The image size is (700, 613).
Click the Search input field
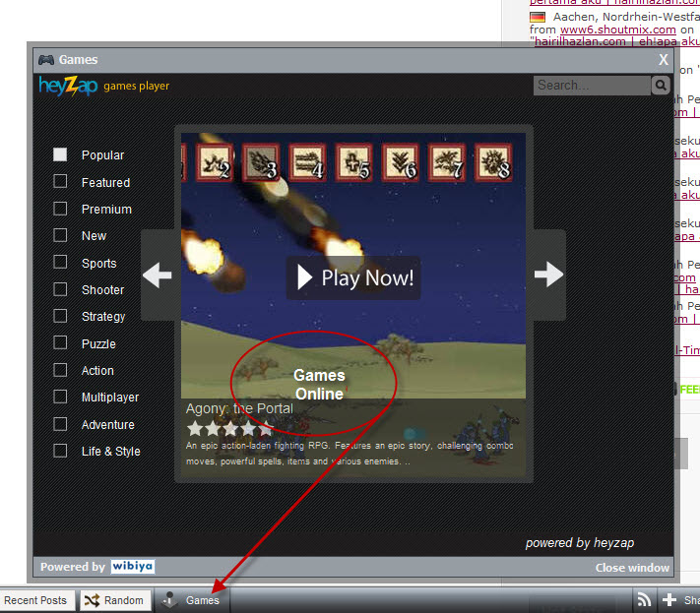point(592,86)
